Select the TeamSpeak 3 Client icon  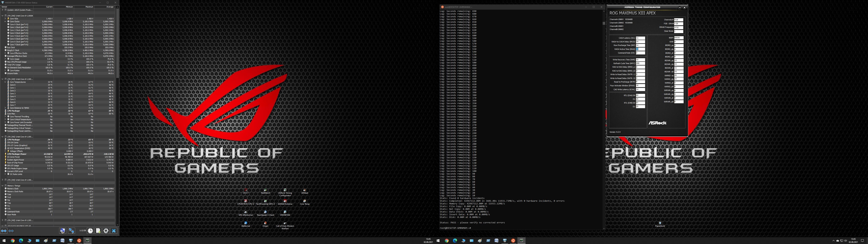click(x=265, y=213)
